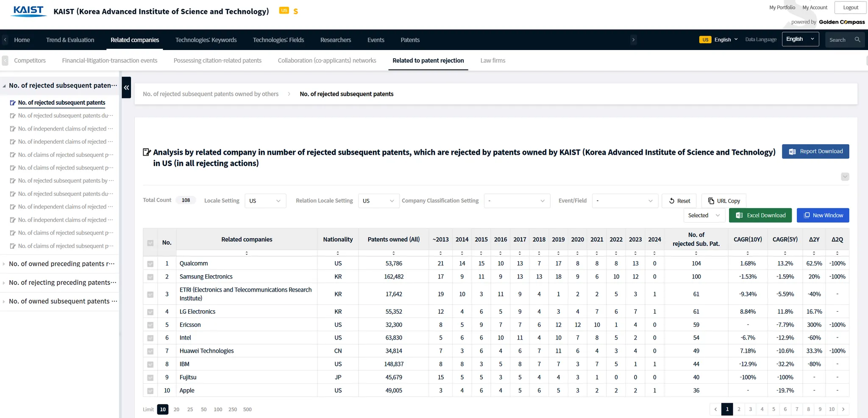Sort by 2024 column arrows
868x418 pixels.
tap(654, 253)
